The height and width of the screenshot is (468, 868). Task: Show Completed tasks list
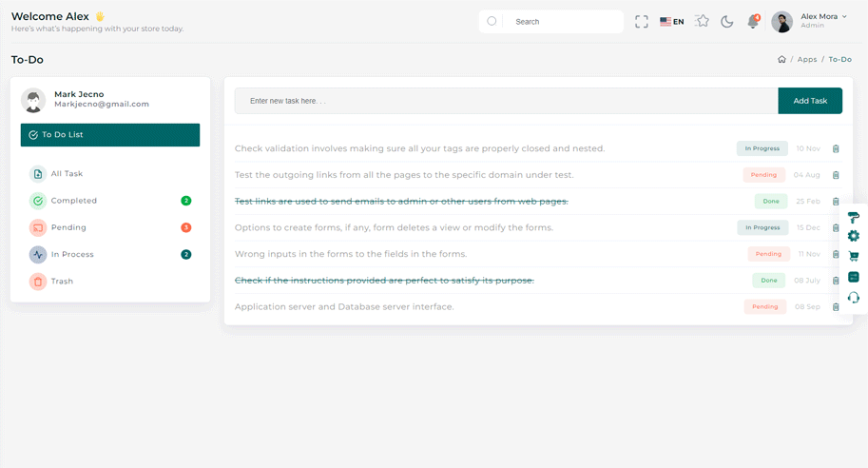[73, 201]
